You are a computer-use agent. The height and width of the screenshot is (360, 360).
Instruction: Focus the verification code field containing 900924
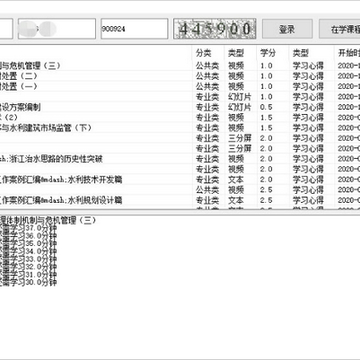134,29
